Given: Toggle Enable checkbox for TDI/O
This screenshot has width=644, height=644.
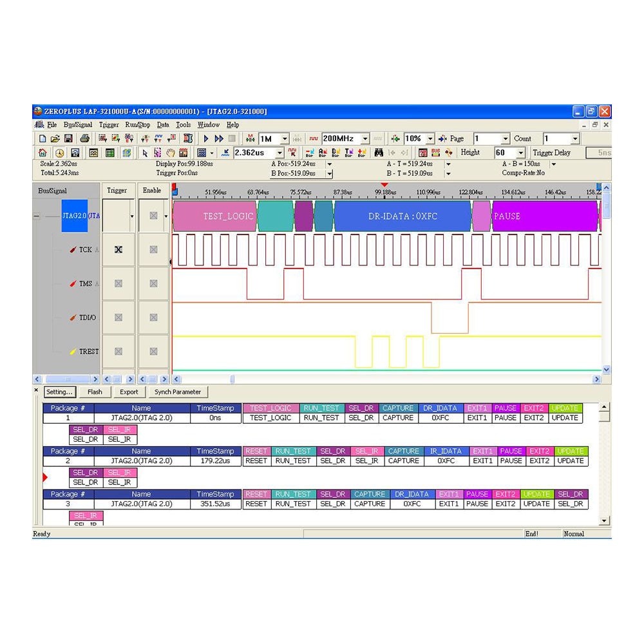Looking at the screenshot, I should pyautogui.click(x=153, y=317).
